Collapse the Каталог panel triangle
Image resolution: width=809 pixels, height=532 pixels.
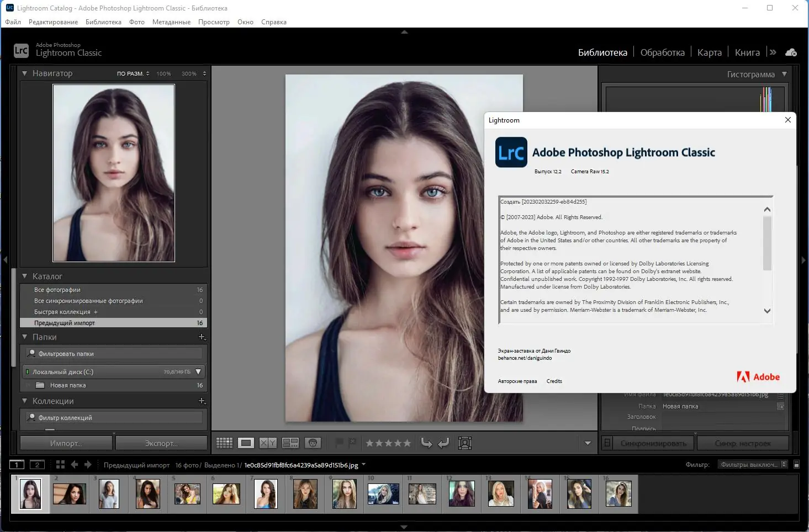[x=24, y=276]
